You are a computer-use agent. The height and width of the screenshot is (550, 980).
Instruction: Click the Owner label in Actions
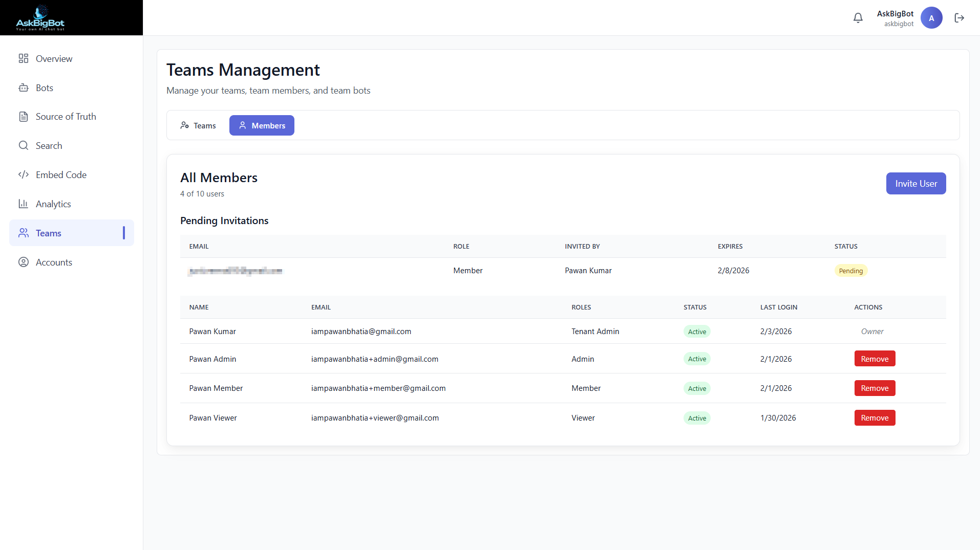pyautogui.click(x=872, y=332)
